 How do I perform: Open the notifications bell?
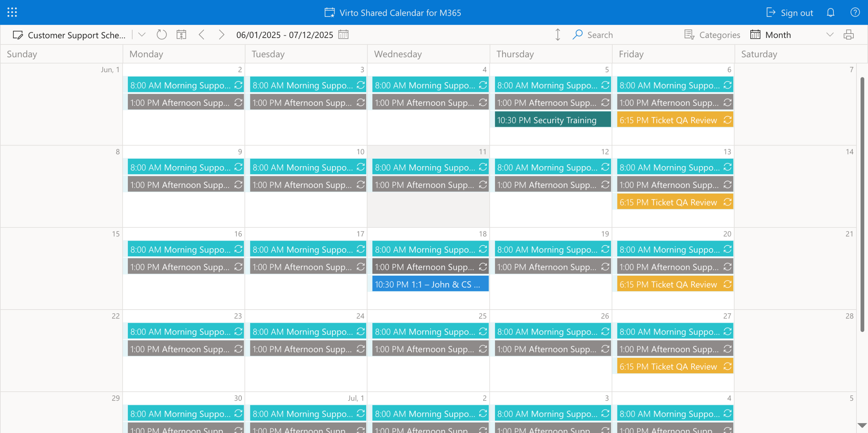coord(830,13)
